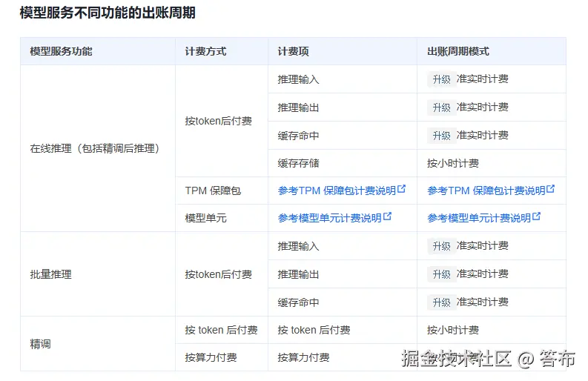This screenshot has width=588, height=381.
Task: Select 按小时计费 in 缓存存储 row
Action: 453,163
